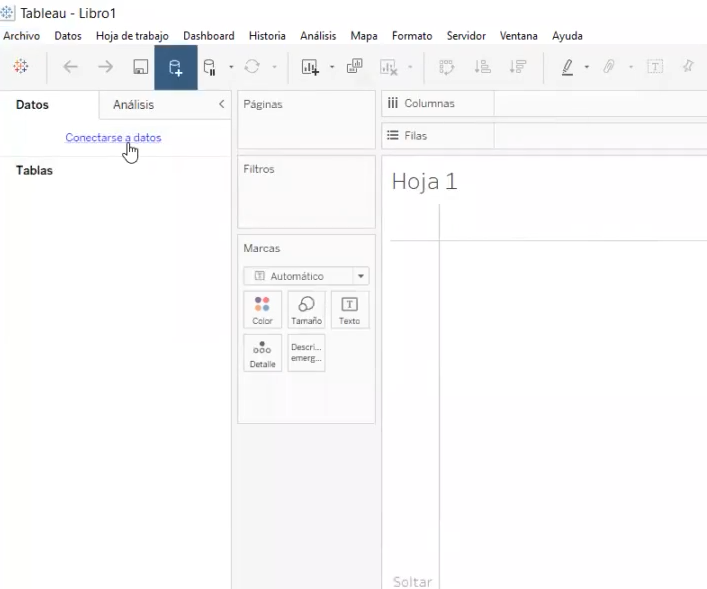Click the Páginas shelf header
The image size is (707, 589).
(x=263, y=104)
